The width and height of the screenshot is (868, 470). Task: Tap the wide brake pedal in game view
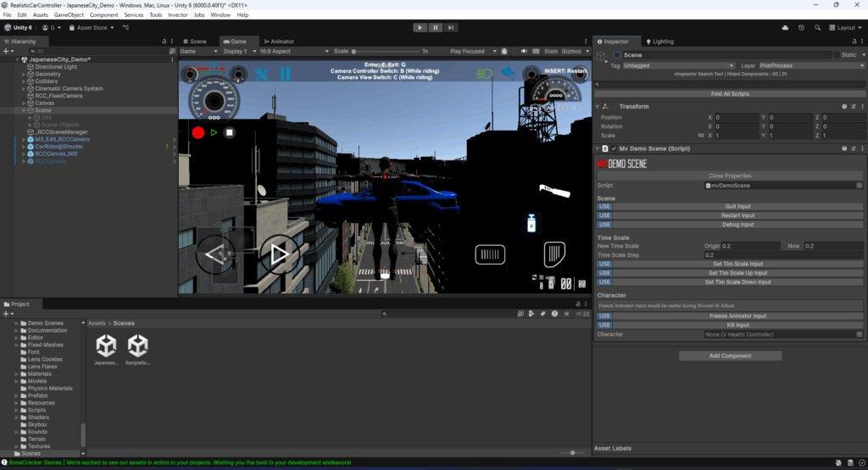pos(490,255)
